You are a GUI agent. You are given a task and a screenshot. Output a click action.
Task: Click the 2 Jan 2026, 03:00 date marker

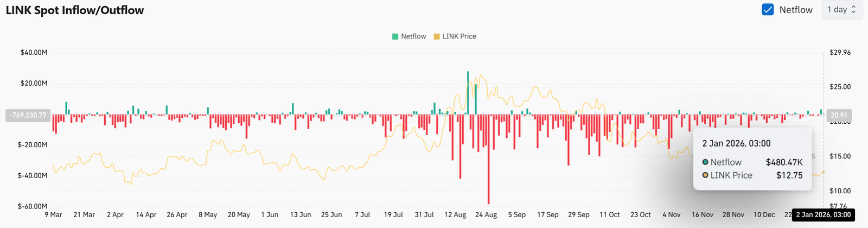(x=824, y=215)
